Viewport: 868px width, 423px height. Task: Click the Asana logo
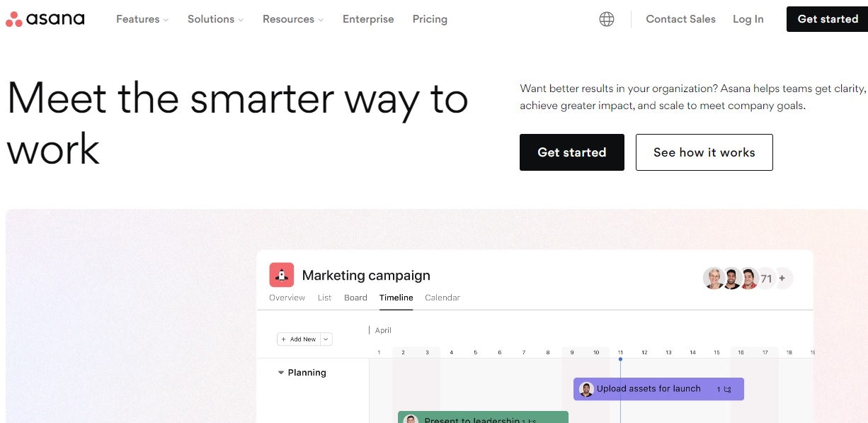45,19
